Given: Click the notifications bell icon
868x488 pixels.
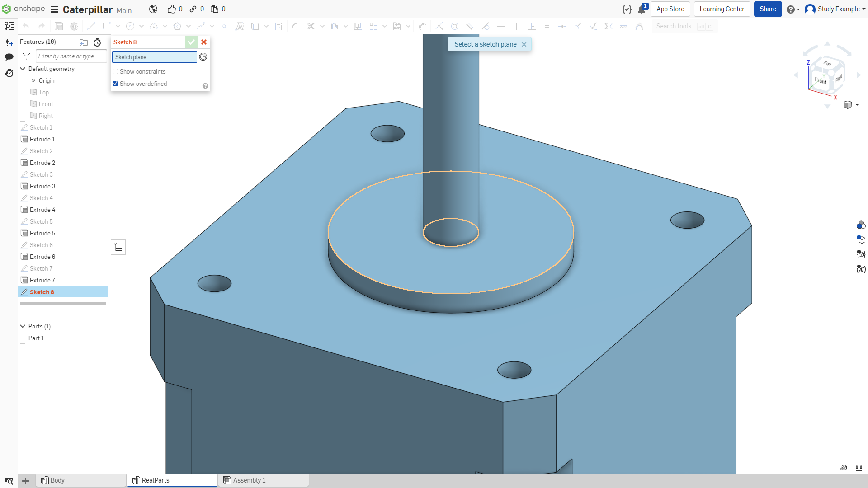Looking at the screenshot, I should 642,9.
